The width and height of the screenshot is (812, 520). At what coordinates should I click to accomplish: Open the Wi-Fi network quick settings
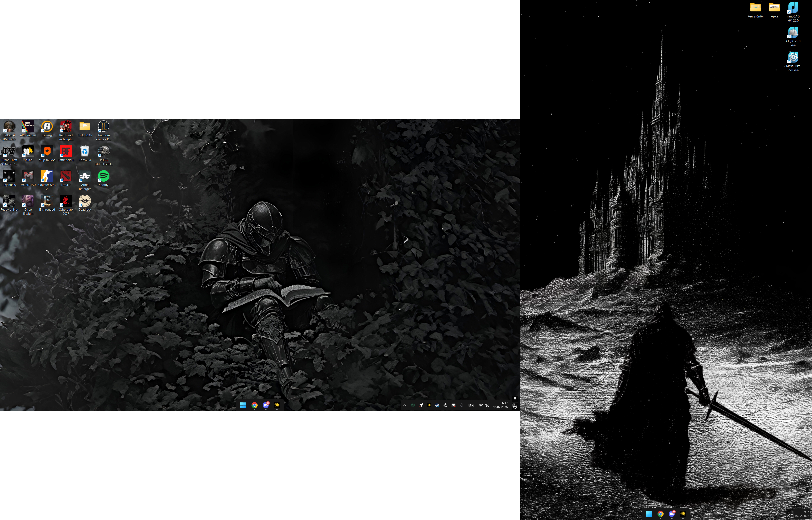click(480, 405)
